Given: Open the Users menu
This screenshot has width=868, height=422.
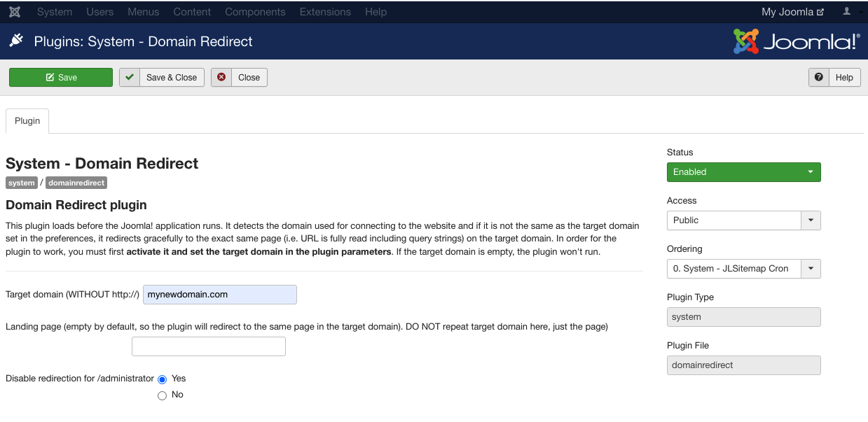Looking at the screenshot, I should (x=100, y=12).
